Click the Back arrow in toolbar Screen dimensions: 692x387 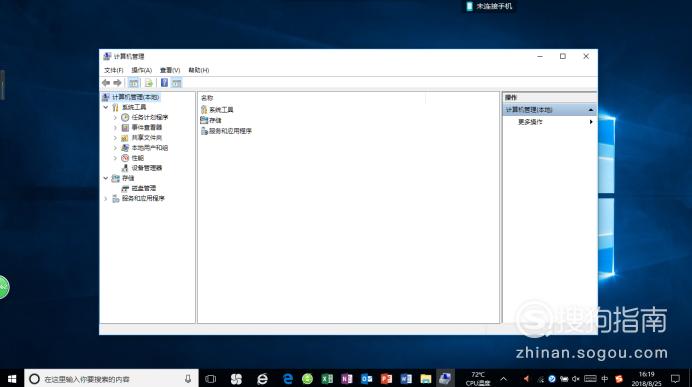coord(106,83)
